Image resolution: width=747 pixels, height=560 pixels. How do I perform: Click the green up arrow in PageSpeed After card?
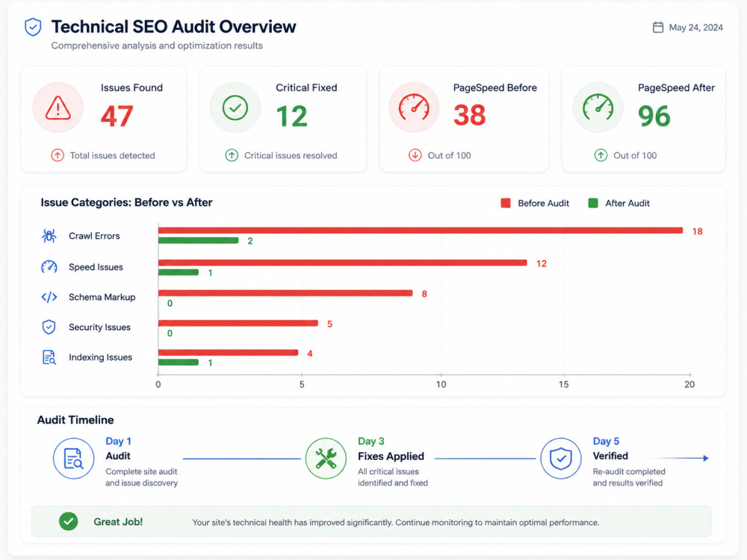coord(601,155)
